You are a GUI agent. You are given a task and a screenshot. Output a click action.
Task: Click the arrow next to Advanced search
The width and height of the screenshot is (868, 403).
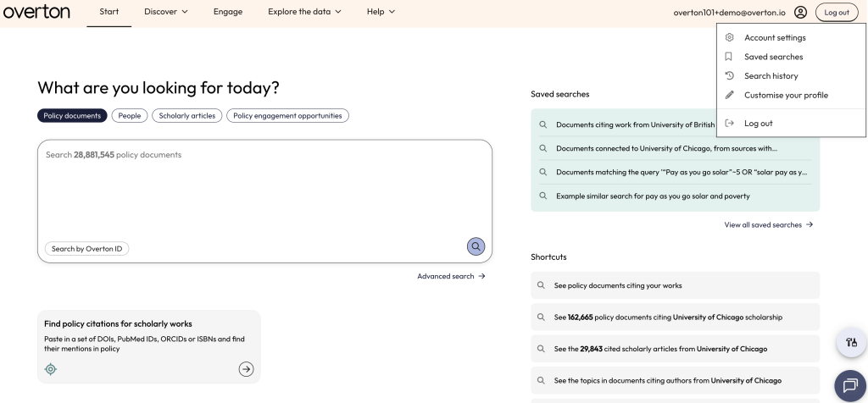pos(481,276)
